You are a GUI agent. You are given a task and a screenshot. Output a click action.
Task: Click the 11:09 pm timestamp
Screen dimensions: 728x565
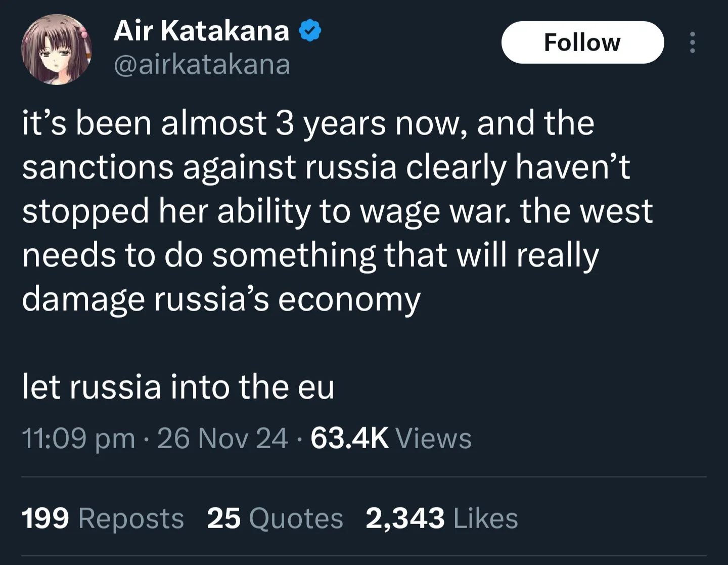78,438
